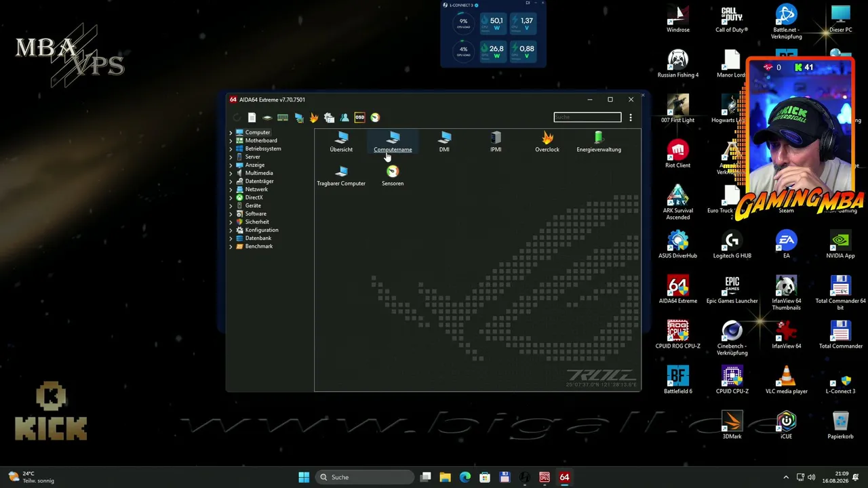Select the AIDA64 Extreme desktop shortcut
This screenshot has height=488, width=868.
pyautogui.click(x=678, y=290)
